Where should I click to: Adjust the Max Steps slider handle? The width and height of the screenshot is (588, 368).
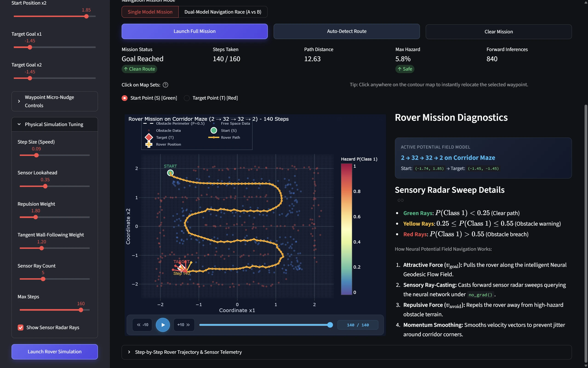pyautogui.click(x=81, y=310)
